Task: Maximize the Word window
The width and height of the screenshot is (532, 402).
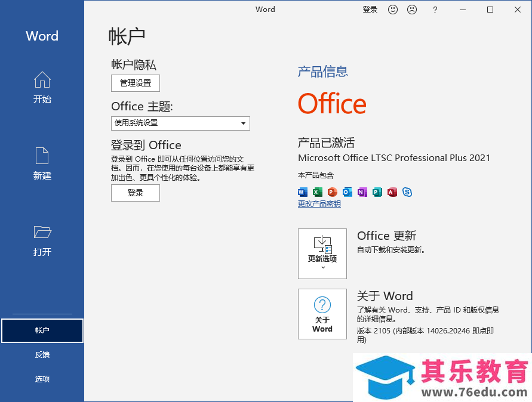Action: (490, 10)
